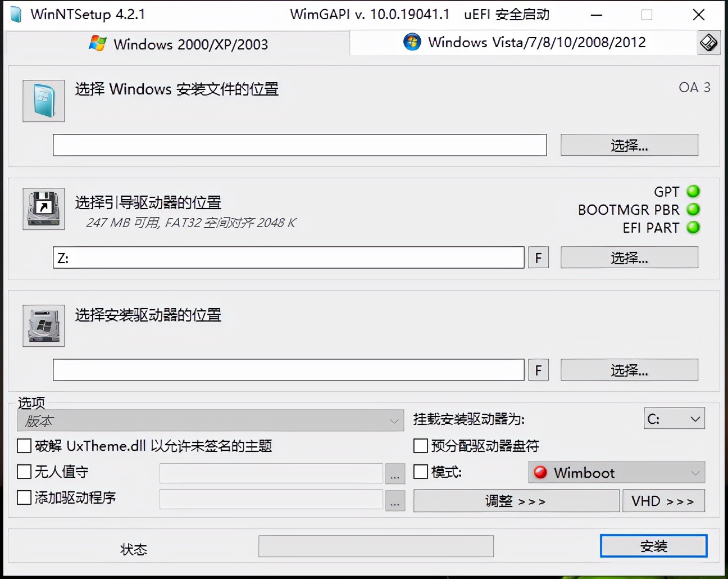
Task: Open the Wimboot mode dropdown
Action: pyautogui.click(x=616, y=473)
